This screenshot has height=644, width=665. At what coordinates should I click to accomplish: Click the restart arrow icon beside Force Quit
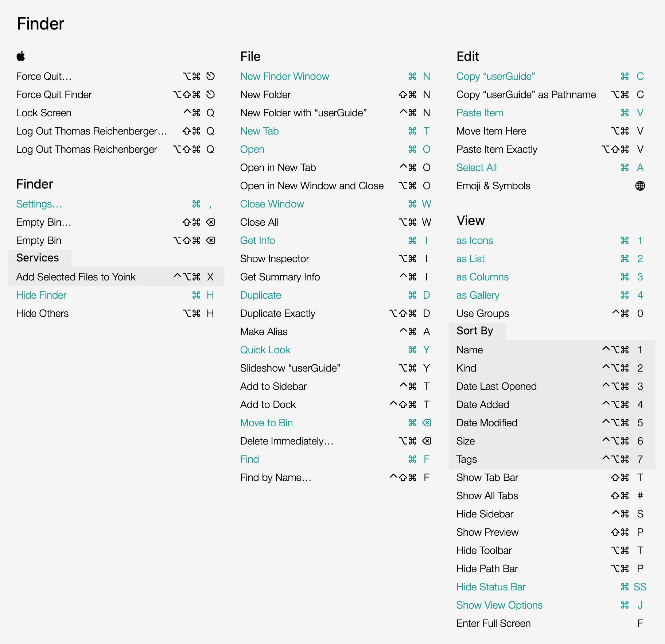point(210,76)
